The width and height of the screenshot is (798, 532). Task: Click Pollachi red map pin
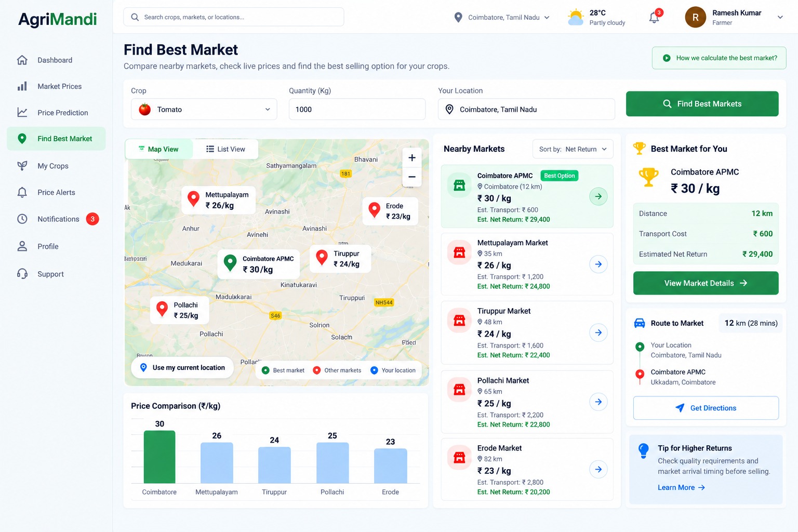point(162,309)
